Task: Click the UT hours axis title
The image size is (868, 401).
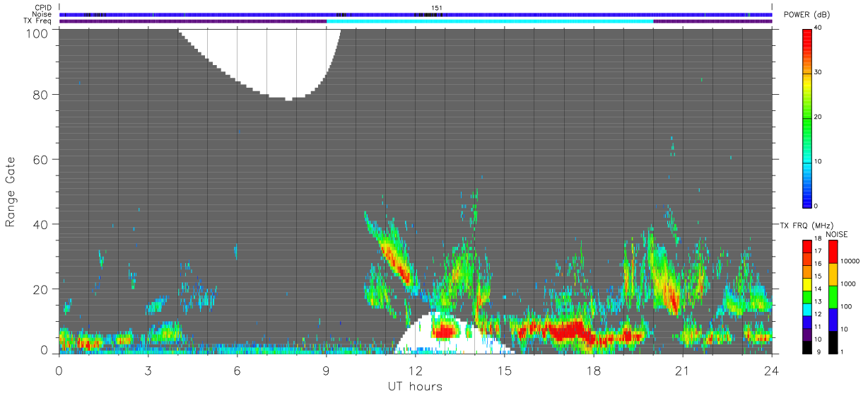Action: [x=415, y=387]
